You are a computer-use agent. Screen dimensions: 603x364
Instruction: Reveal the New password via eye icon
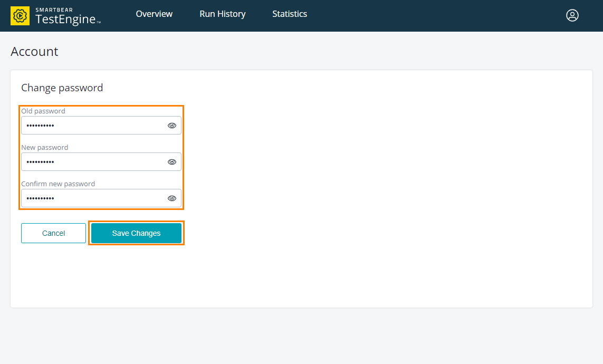point(171,162)
